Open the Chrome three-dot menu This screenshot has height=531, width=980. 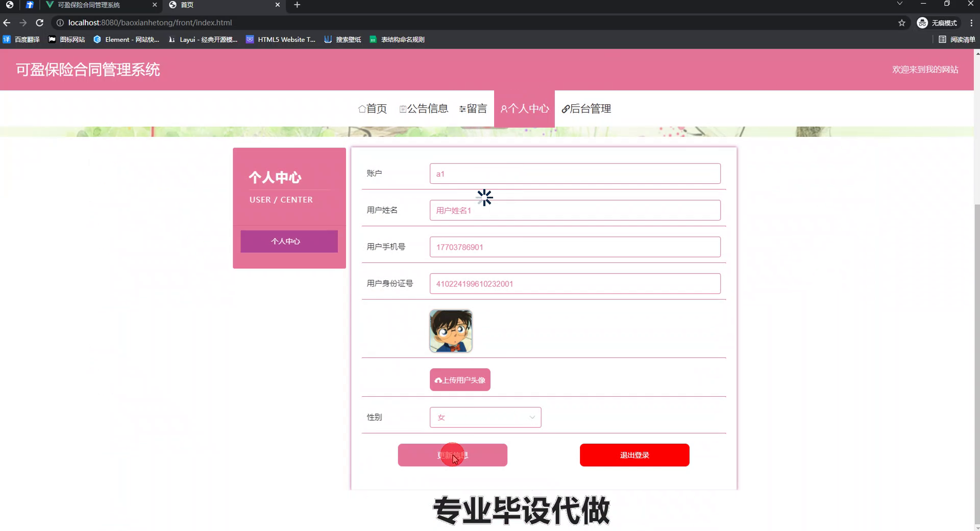point(971,22)
